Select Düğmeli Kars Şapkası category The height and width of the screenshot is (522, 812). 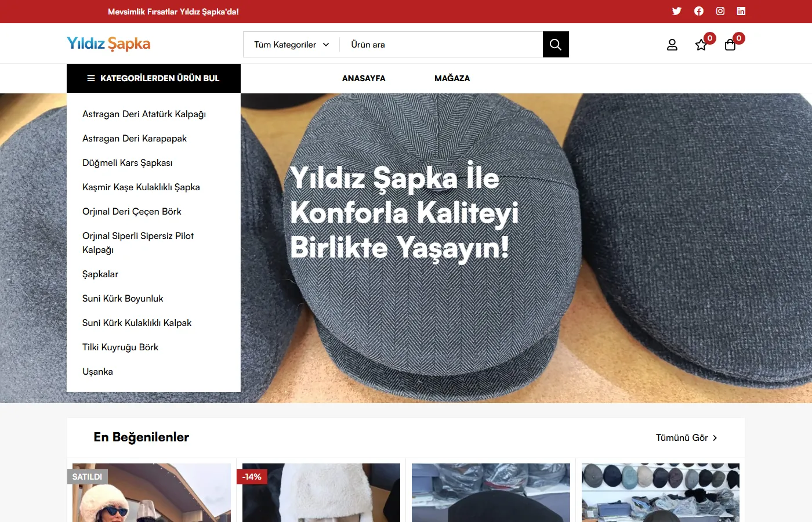click(x=127, y=163)
